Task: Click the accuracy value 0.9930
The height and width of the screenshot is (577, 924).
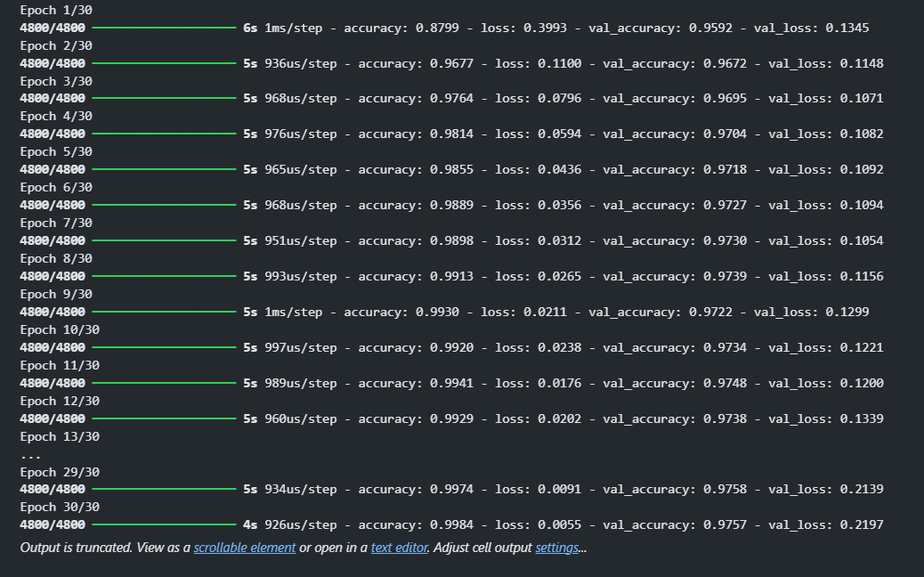Action: (437, 312)
